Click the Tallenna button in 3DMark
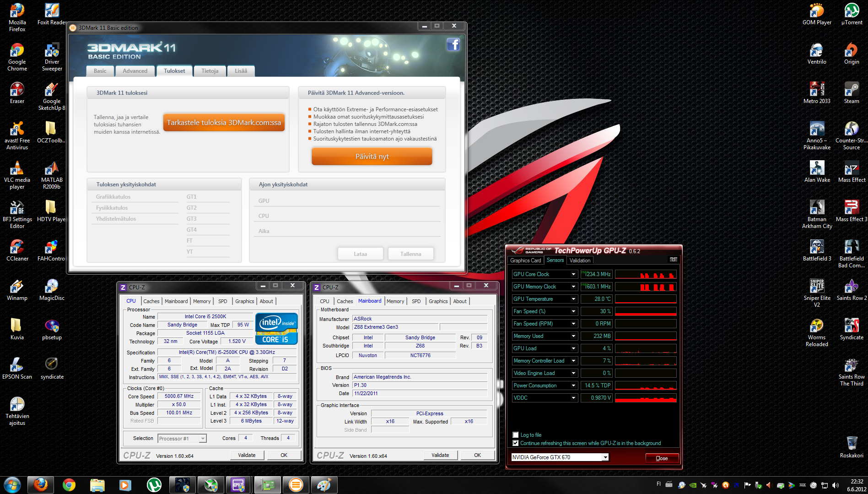868x494 pixels. (410, 254)
